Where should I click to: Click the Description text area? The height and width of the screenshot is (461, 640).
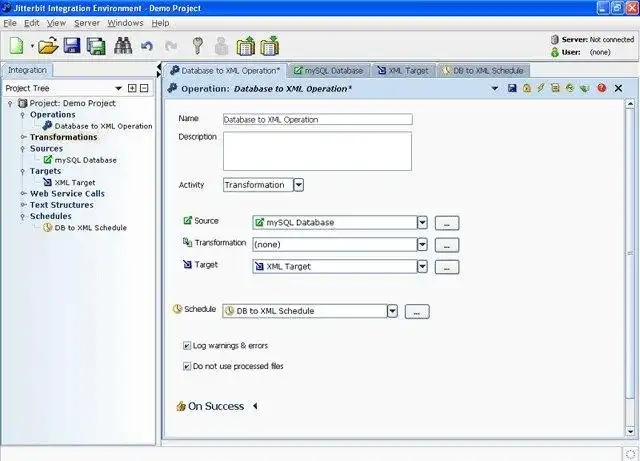tap(317, 151)
